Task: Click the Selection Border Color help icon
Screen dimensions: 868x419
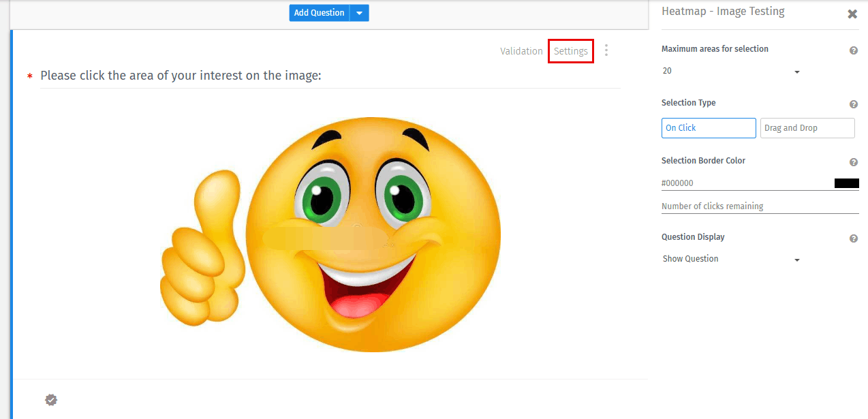Action: coord(853,162)
